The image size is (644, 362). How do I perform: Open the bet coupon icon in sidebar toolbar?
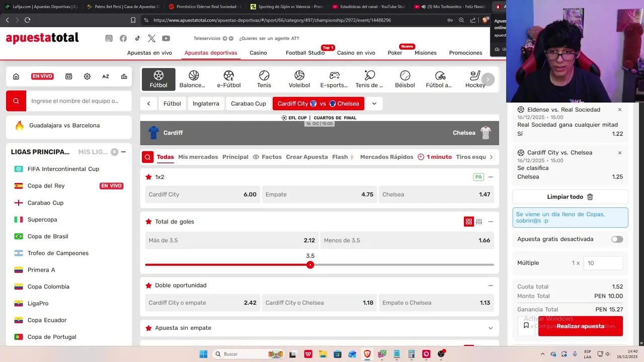69,76
